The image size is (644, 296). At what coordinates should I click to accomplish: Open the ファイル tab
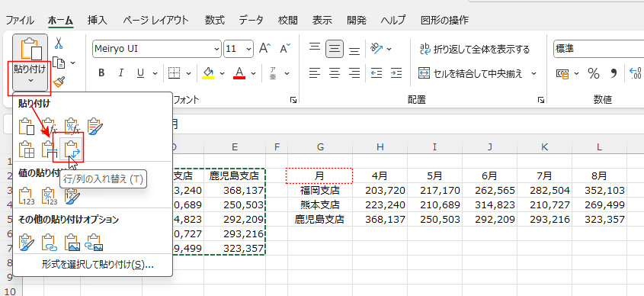(19, 20)
